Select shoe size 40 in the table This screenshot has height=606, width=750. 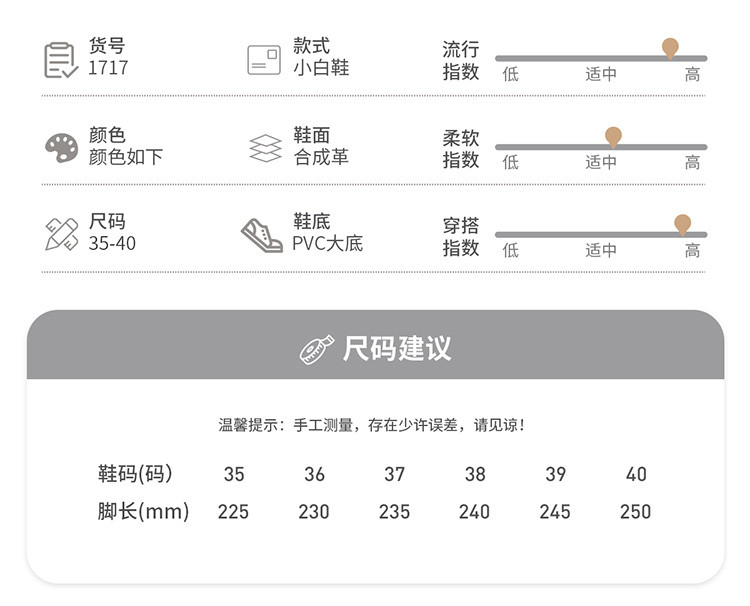click(x=636, y=474)
